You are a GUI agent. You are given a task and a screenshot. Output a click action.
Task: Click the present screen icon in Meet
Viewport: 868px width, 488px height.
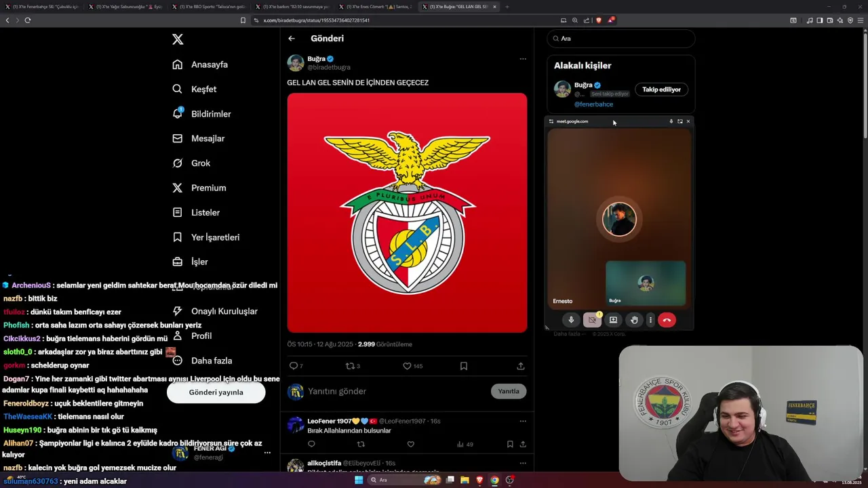click(613, 320)
